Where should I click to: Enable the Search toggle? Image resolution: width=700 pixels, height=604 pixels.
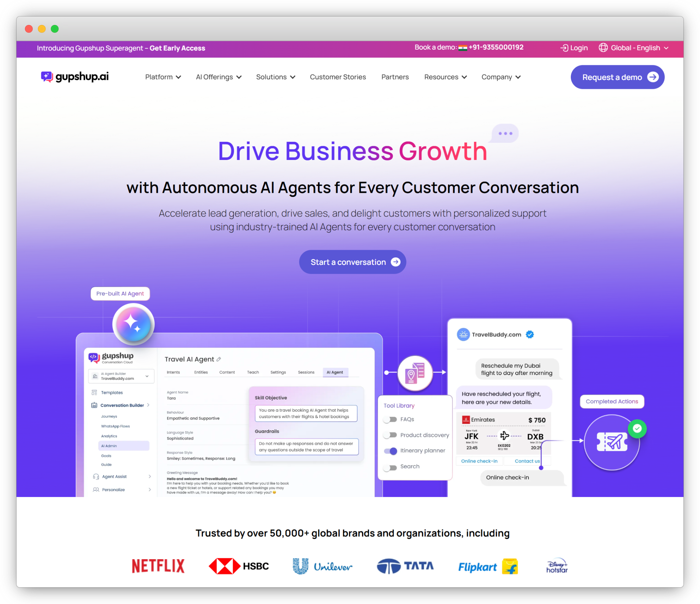(x=390, y=467)
